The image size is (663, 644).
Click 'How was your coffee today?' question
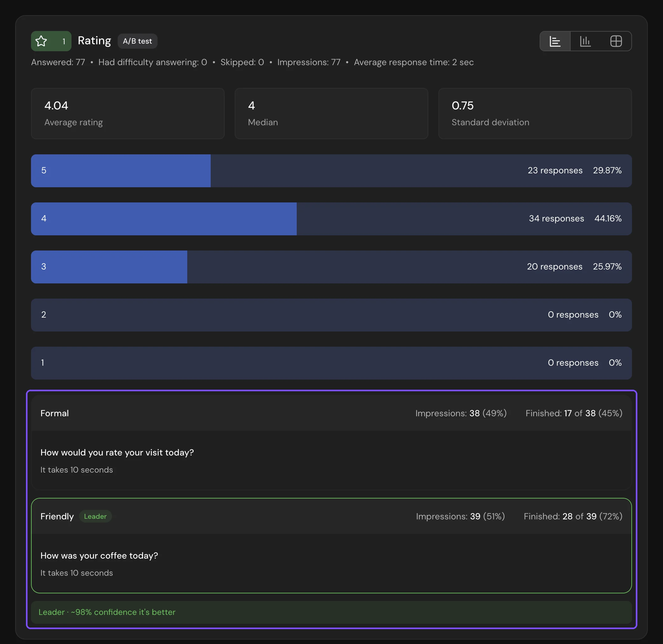99,556
